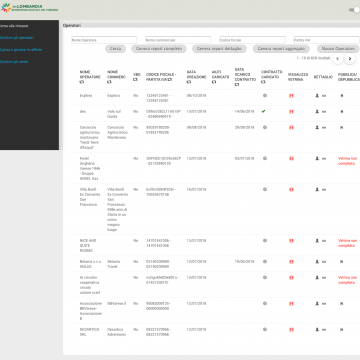This screenshot has height=360, width=360.
Task: Open vetrina icon for Associazione BBVarese
Action: tap(291, 304)
